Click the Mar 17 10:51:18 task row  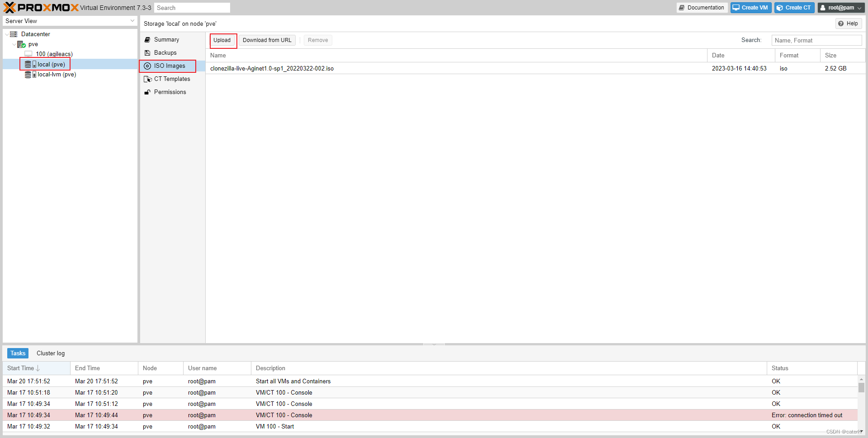coord(430,393)
